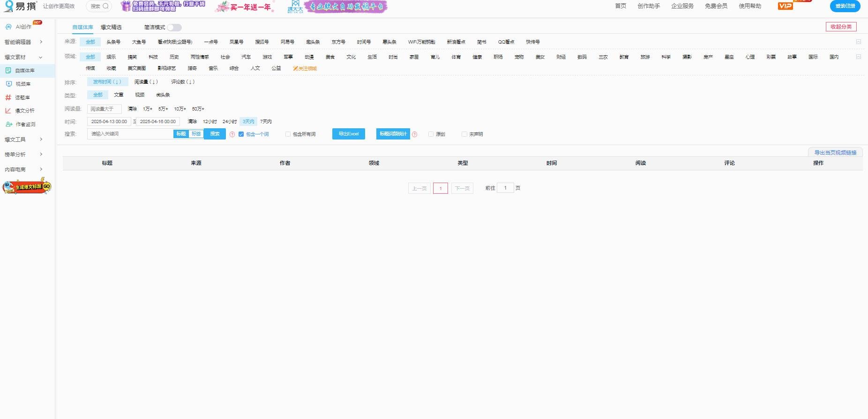This screenshot has width=868, height=419.
Task: Open 企业服务 in top navigation
Action: click(682, 6)
